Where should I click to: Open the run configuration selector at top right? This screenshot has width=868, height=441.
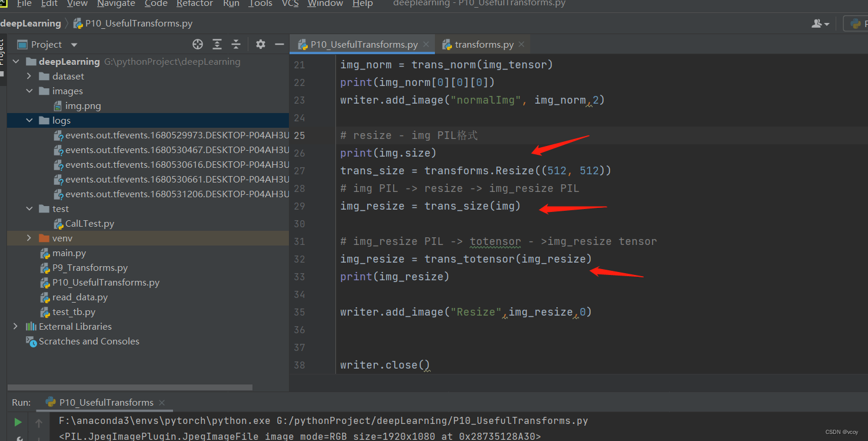[x=856, y=24]
